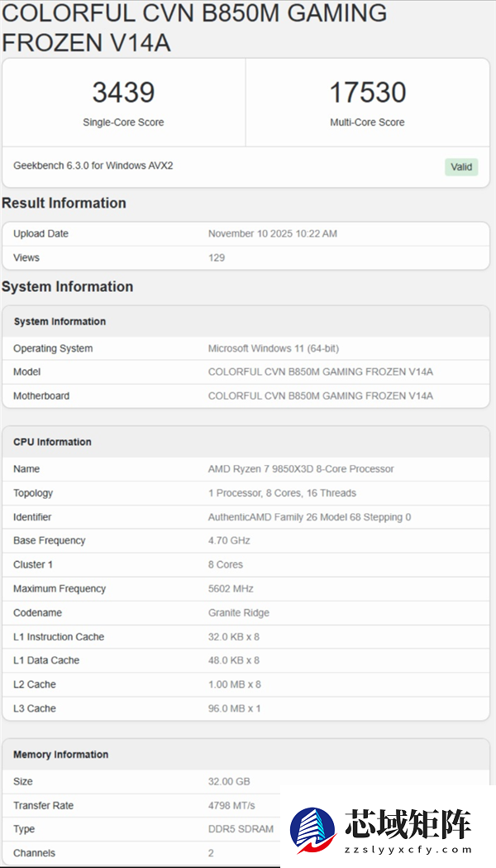
Task: Click the CPU Information table header
Action: [x=52, y=442]
